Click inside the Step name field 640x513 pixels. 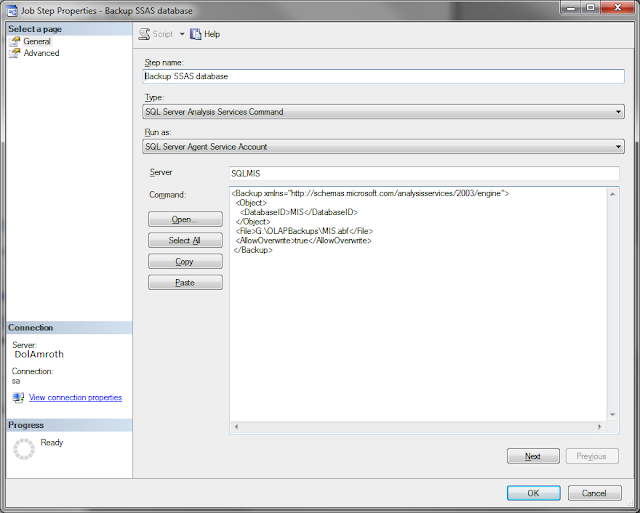click(x=383, y=76)
